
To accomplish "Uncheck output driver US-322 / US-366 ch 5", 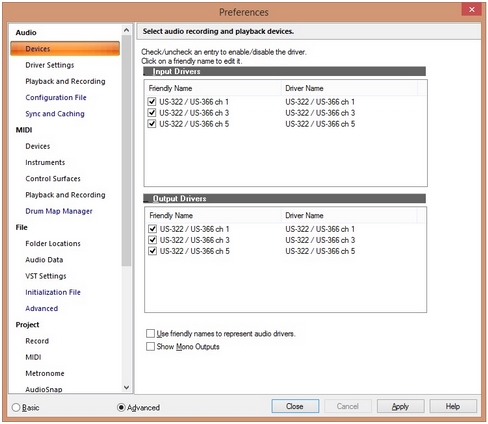I will 153,251.
